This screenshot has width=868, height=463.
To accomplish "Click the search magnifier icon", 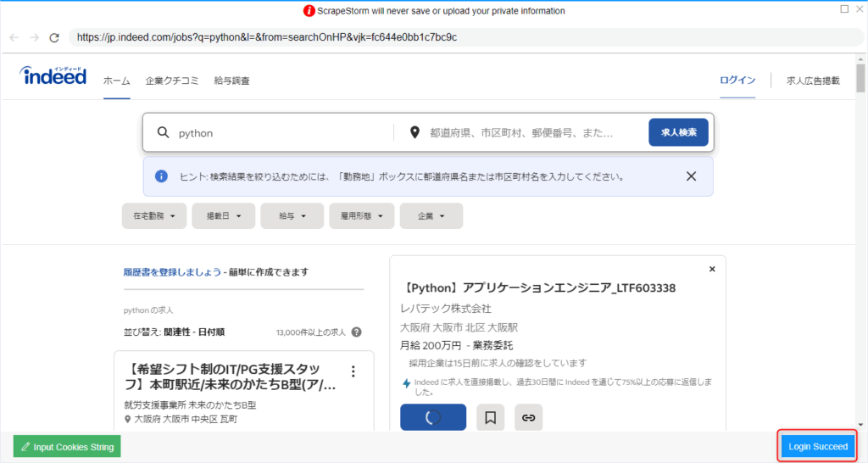I will coord(163,132).
